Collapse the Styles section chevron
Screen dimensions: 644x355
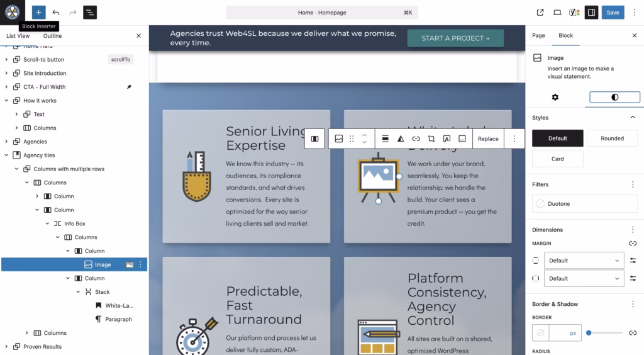(633, 118)
